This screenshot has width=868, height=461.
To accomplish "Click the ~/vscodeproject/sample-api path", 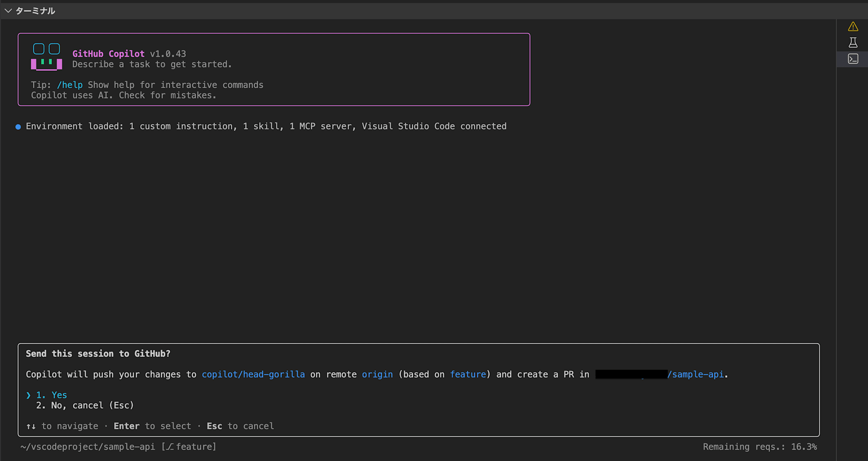I will [x=88, y=447].
